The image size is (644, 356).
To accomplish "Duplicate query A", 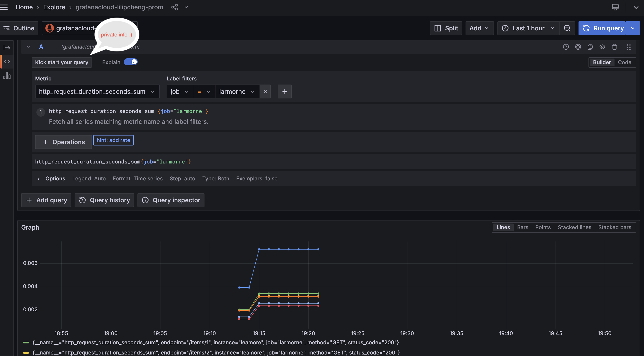I will pos(590,47).
